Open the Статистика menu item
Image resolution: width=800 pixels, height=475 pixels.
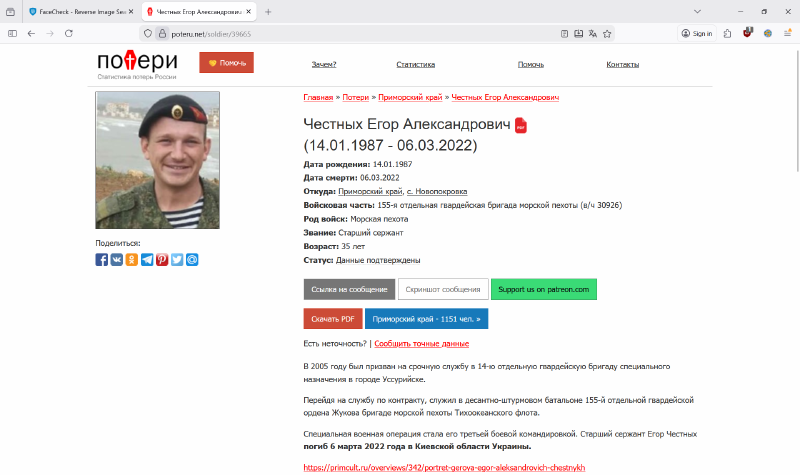point(415,64)
